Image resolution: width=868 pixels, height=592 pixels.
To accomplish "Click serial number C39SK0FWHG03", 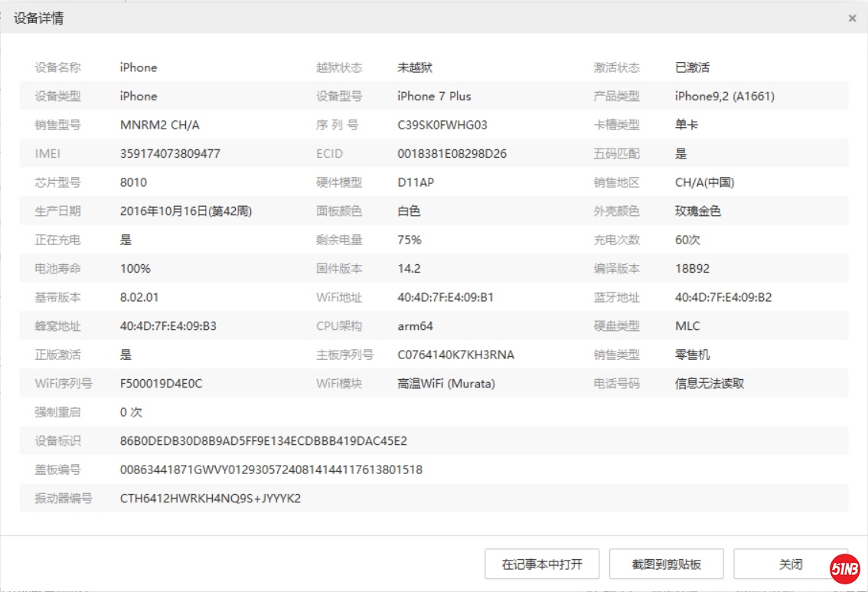I will coord(442,125).
